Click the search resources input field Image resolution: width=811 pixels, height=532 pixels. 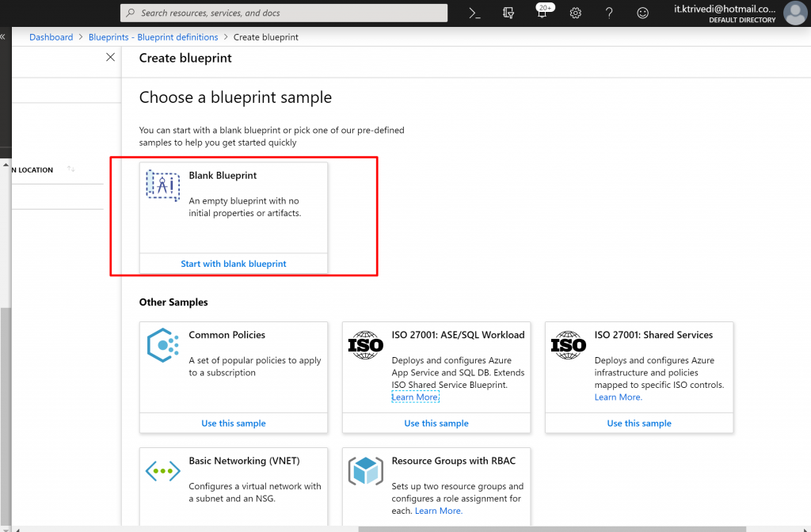point(285,13)
